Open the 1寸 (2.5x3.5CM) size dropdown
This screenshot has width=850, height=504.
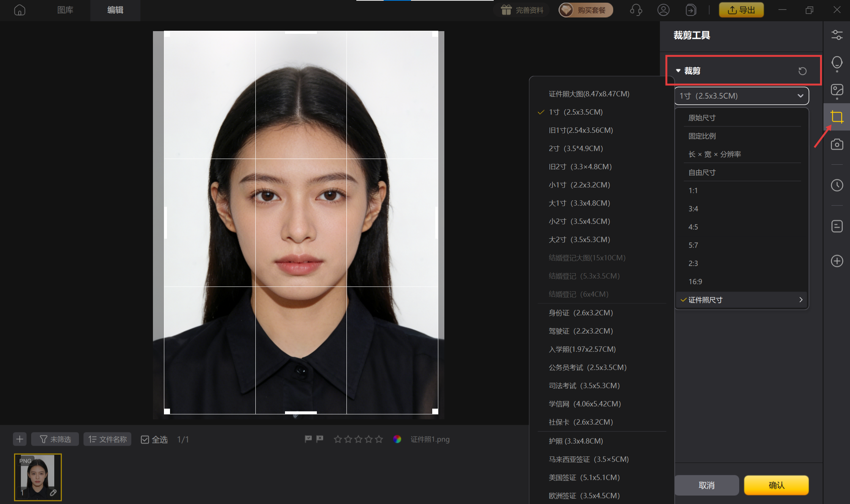click(x=741, y=96)
